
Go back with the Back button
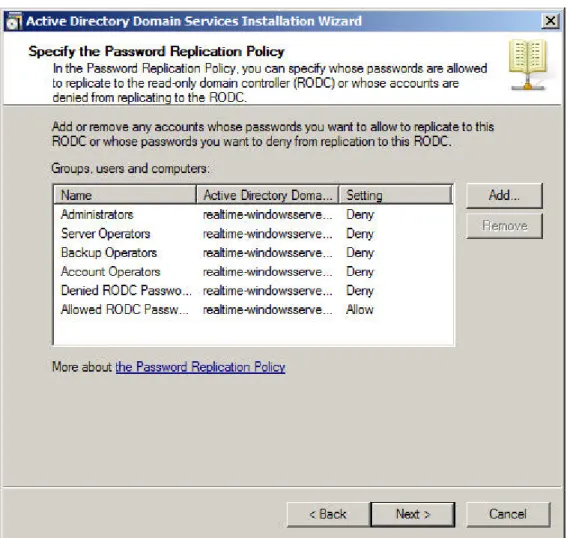coord(328,514)
